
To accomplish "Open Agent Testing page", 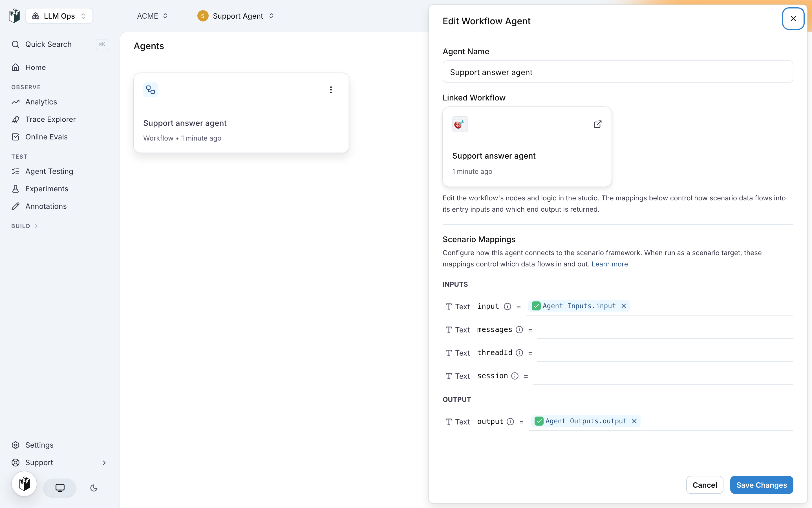I will pos(60,171).
